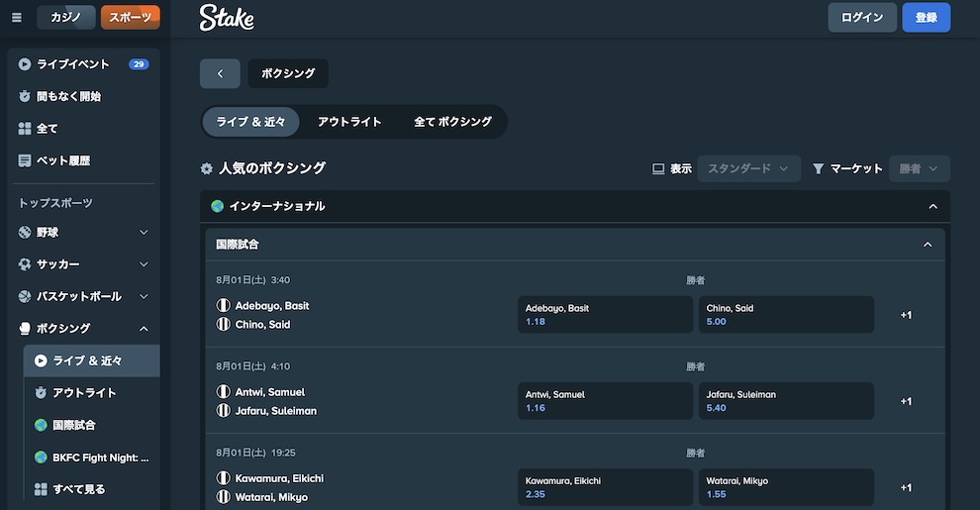Open the スタンダード display dropdown
Image resolution: width=980 pixels, height=510 pixels.
[x=748, y=168]
